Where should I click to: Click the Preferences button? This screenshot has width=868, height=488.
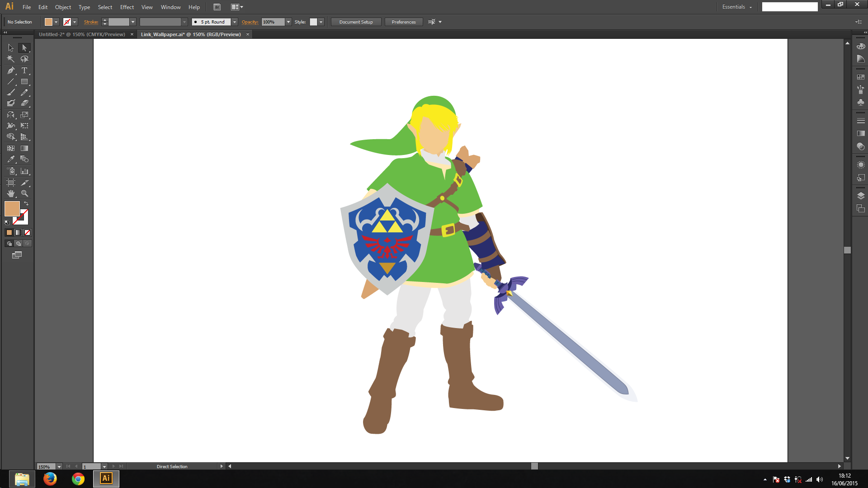click(404, 22)
